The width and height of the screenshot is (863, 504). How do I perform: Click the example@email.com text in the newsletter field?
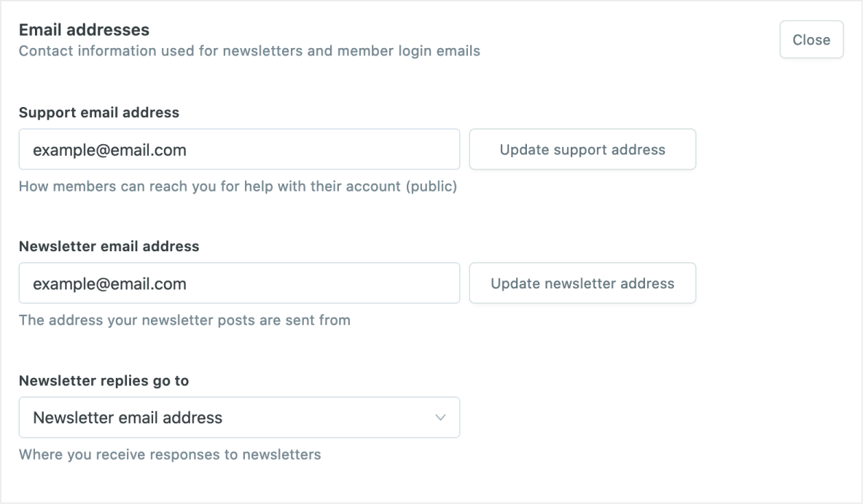tap(110, 283)
